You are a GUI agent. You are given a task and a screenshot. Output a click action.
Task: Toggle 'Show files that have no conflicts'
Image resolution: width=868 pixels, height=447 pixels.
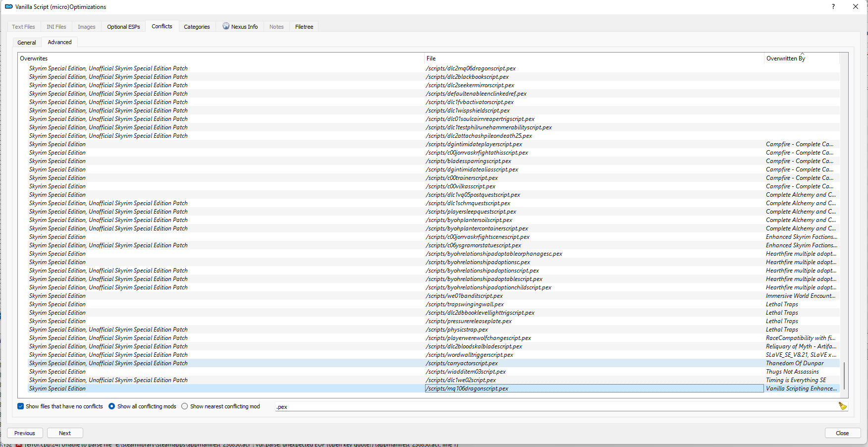coord(60,406)
